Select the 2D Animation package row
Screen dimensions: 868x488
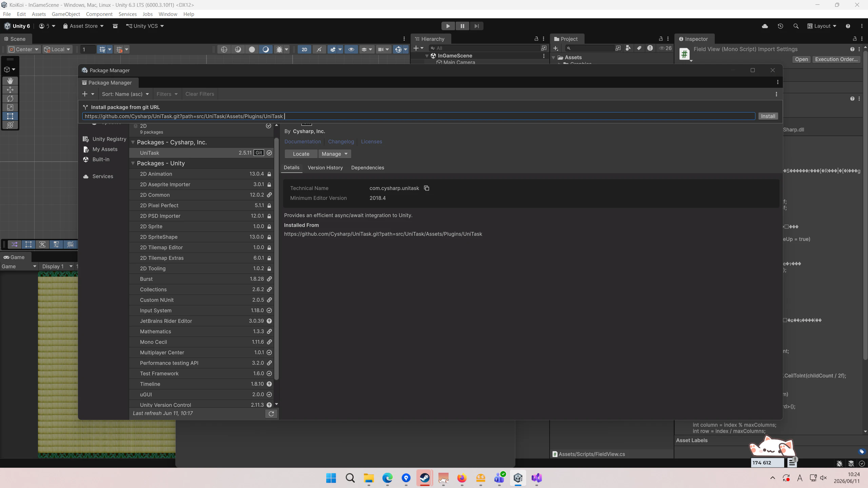pos(201,174)
